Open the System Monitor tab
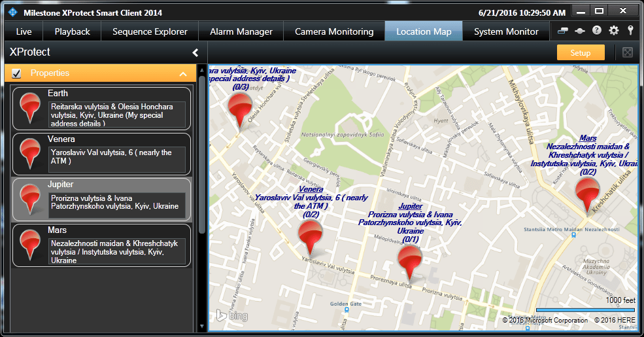This screenshot has height=337, width=644. [506, 31]
